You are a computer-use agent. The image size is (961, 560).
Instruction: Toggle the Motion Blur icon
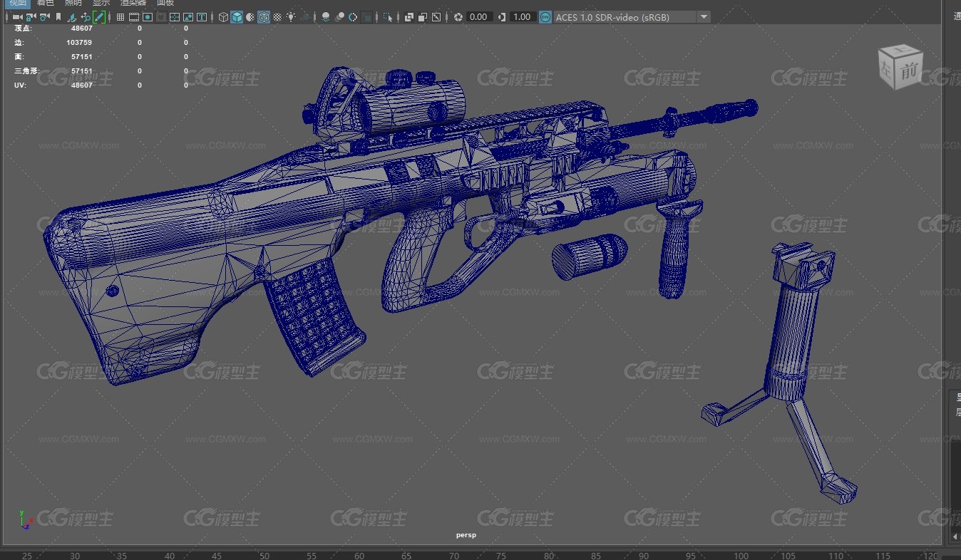[339, 16]
